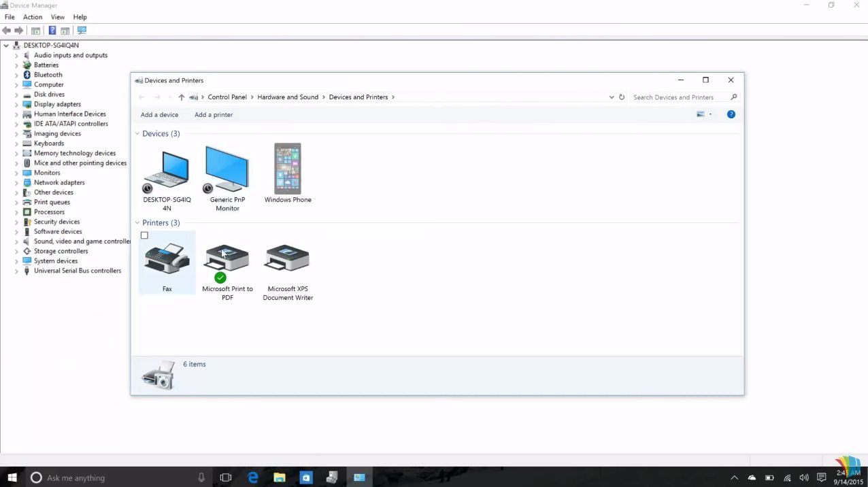Click the volume speaker icon in system tray
The height and width of the screenshot is (487, 868).
(804, 477)
